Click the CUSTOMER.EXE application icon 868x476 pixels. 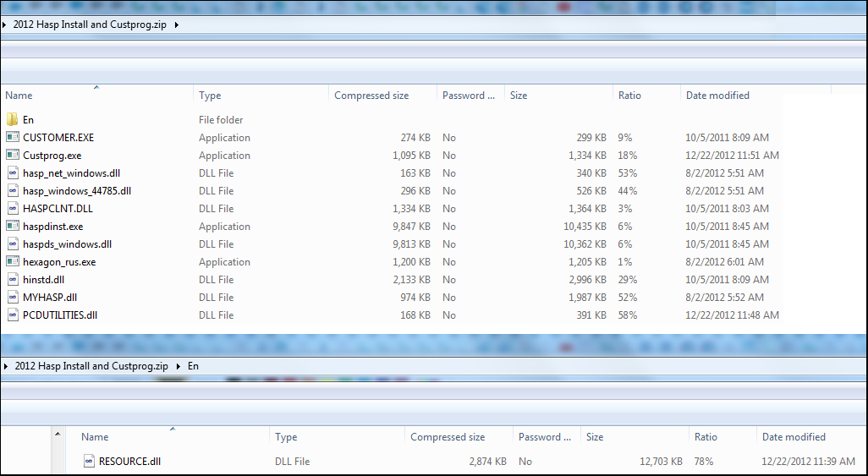coord(12,137)
